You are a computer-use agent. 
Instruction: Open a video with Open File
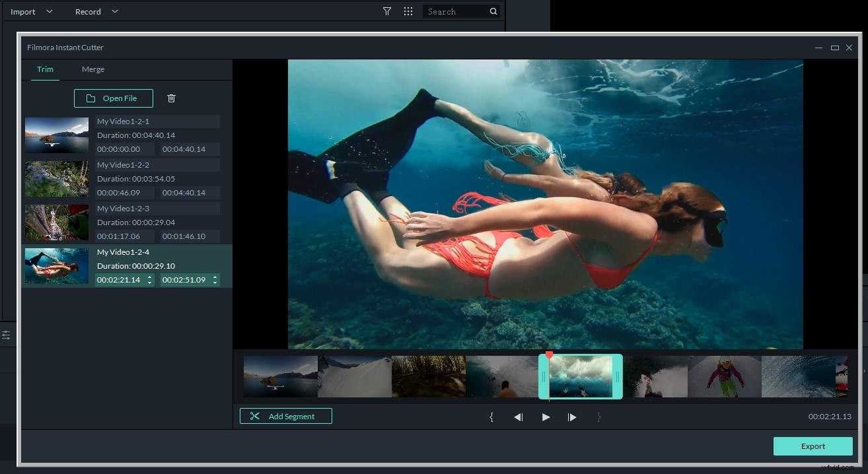[113, 98]
